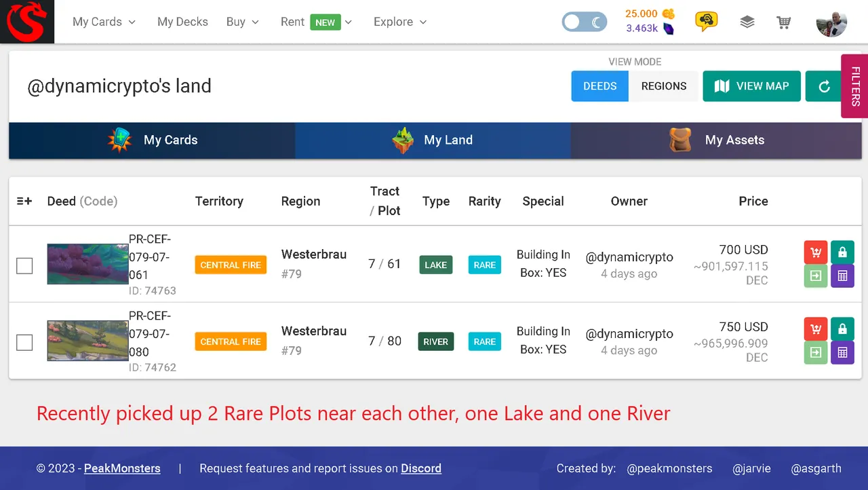Open the @asgarth creator link
The height and width of the screenshot is (490, 868).
816,468
